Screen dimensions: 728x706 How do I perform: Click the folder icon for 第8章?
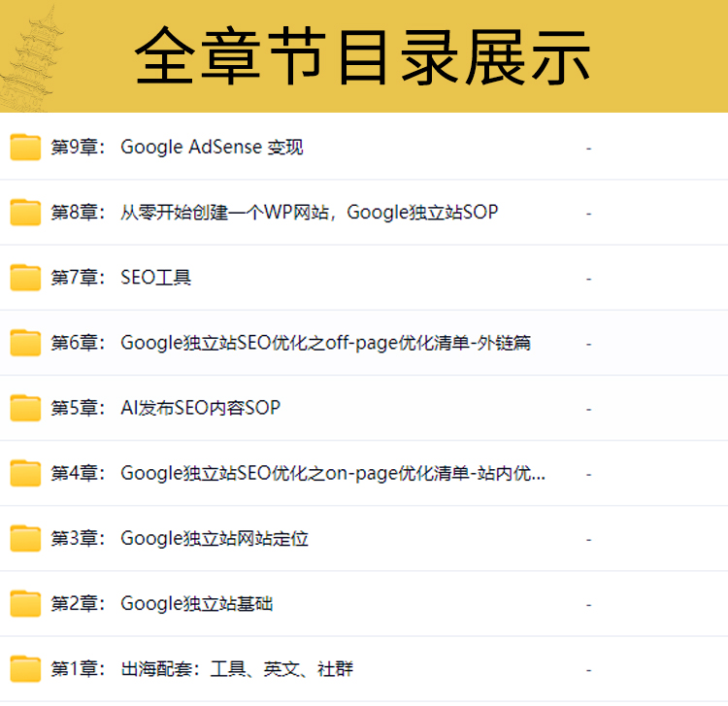click(25, 213)
